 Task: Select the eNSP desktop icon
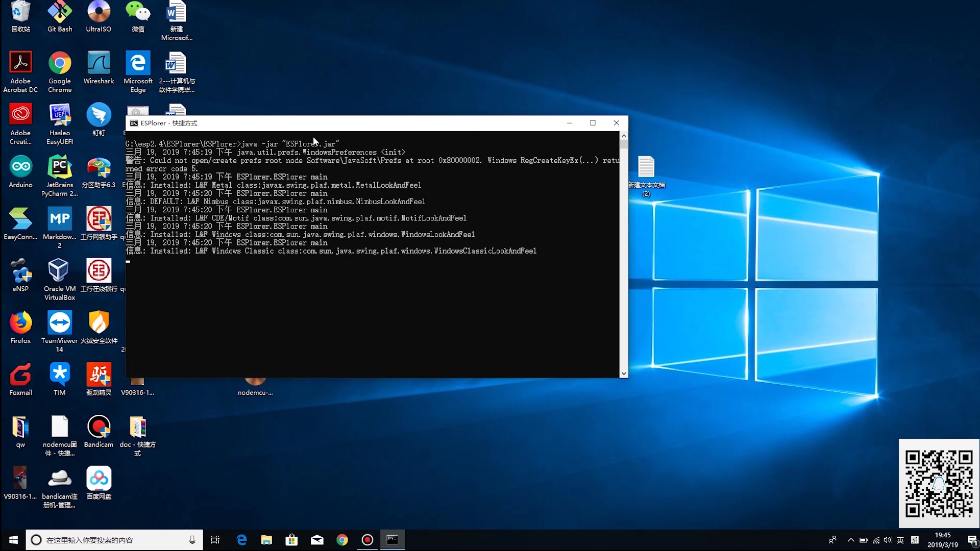(20, 275)
